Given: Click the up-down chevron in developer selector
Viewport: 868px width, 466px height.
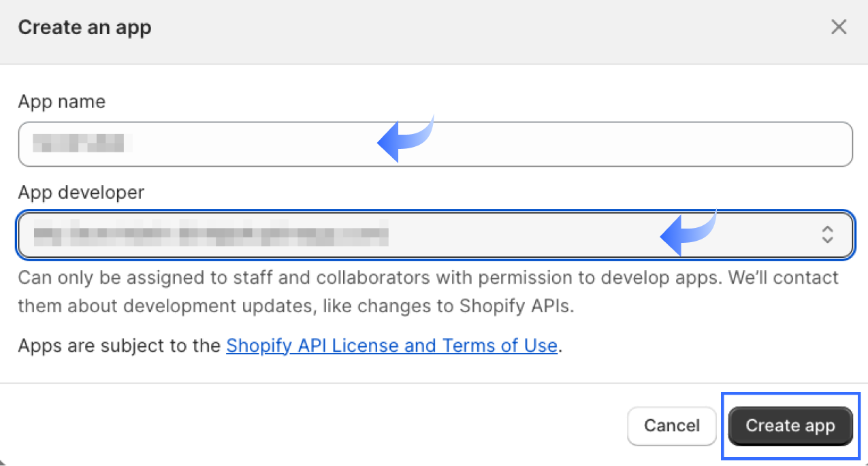Looking at the screenshot, I should 827,235.
